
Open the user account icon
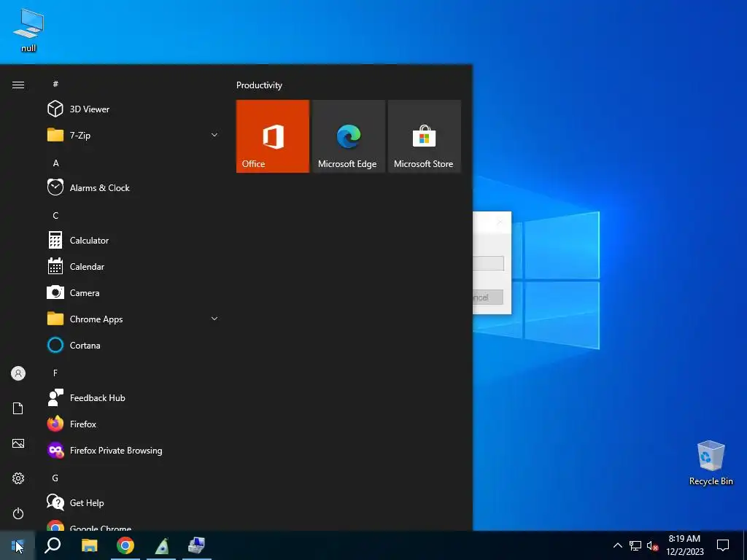click(x=18, y=373)
